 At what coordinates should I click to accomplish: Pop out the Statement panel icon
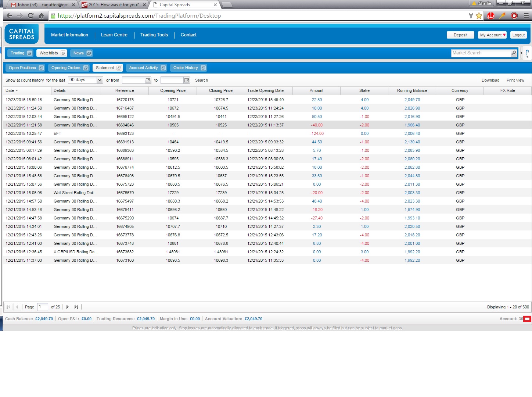(x=119, y=68)
